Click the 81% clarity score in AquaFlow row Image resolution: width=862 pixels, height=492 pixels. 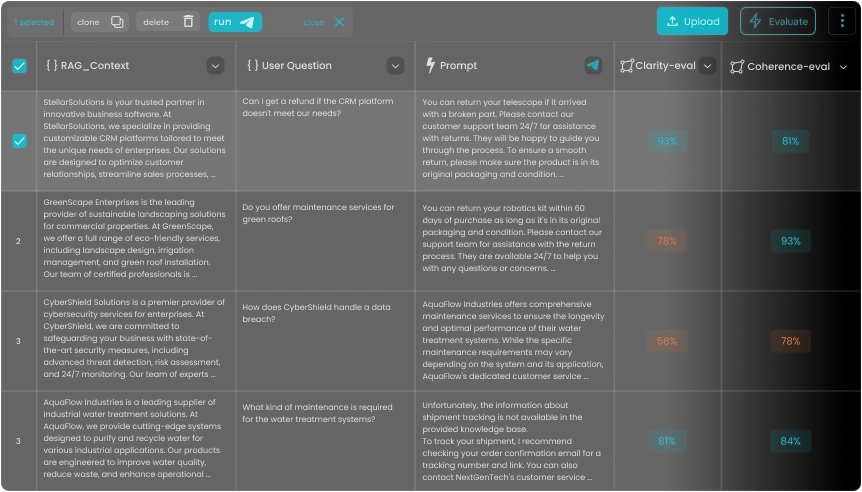tap(667, 441)
